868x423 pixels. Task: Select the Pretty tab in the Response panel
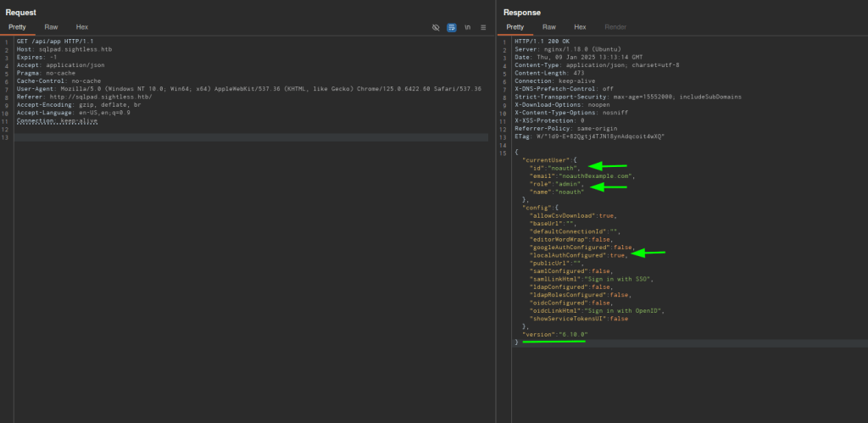(515, 27)
